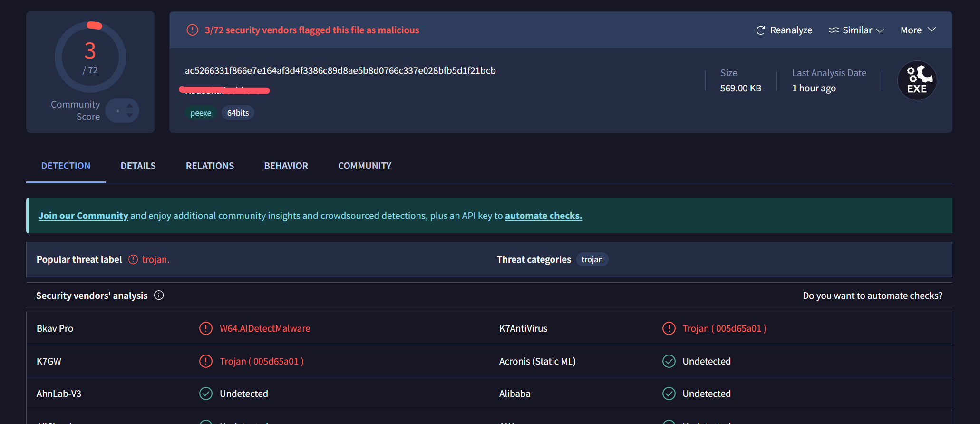Click the trojan. threat label
The height and width of the screenshot is (424, 980).
(155, 259)
